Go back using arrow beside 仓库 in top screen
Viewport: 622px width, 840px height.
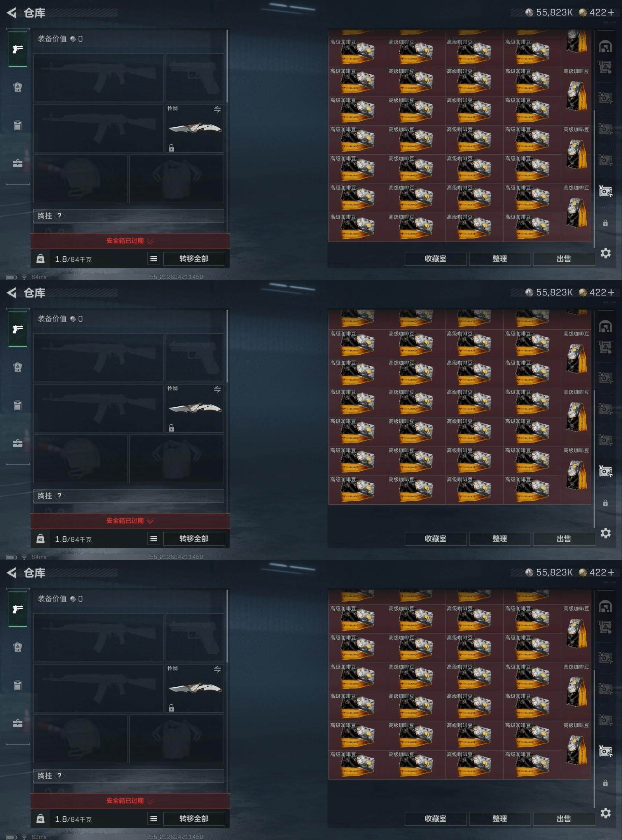(x=11, y=13)
